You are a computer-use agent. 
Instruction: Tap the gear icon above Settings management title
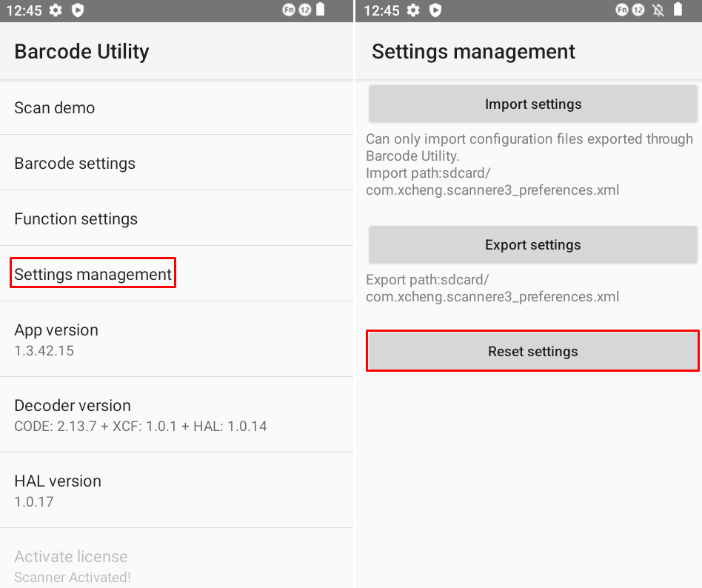413,10
